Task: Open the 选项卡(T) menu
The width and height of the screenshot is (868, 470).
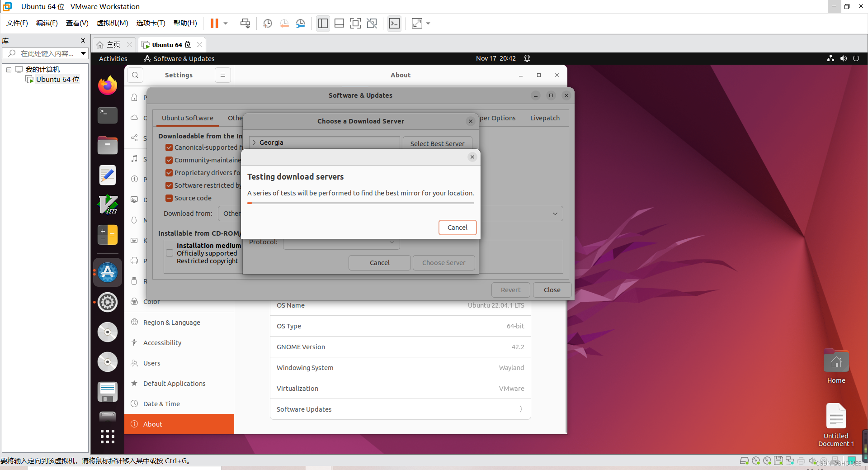Action: click(151, 23)
